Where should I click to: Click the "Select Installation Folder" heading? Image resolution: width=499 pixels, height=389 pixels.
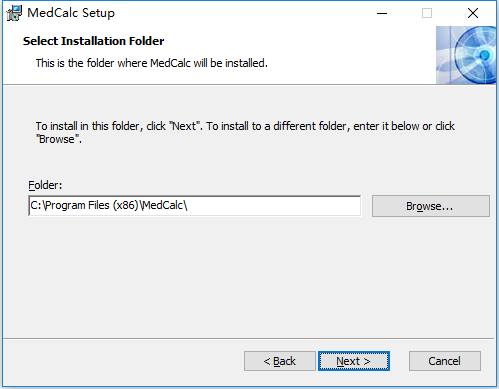(x=93, y=41)
